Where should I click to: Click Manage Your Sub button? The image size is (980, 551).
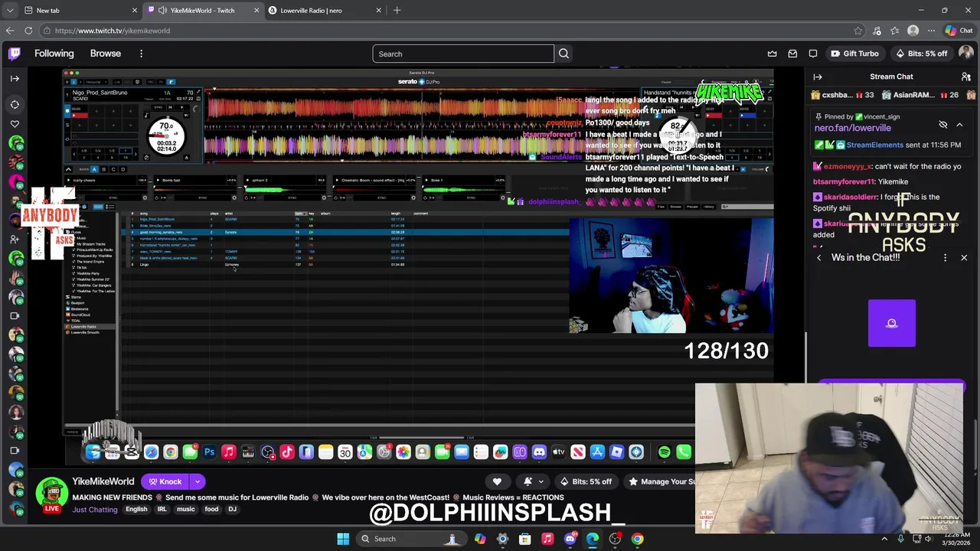click(661, 481)
